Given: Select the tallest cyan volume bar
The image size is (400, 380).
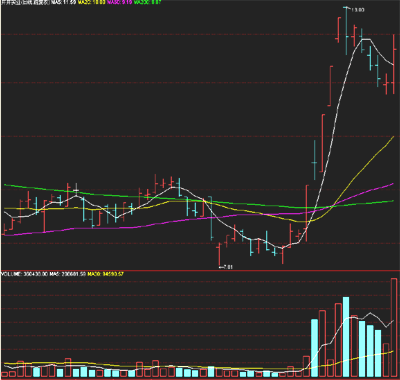Looking at the screenshot, I should [346, 337].
